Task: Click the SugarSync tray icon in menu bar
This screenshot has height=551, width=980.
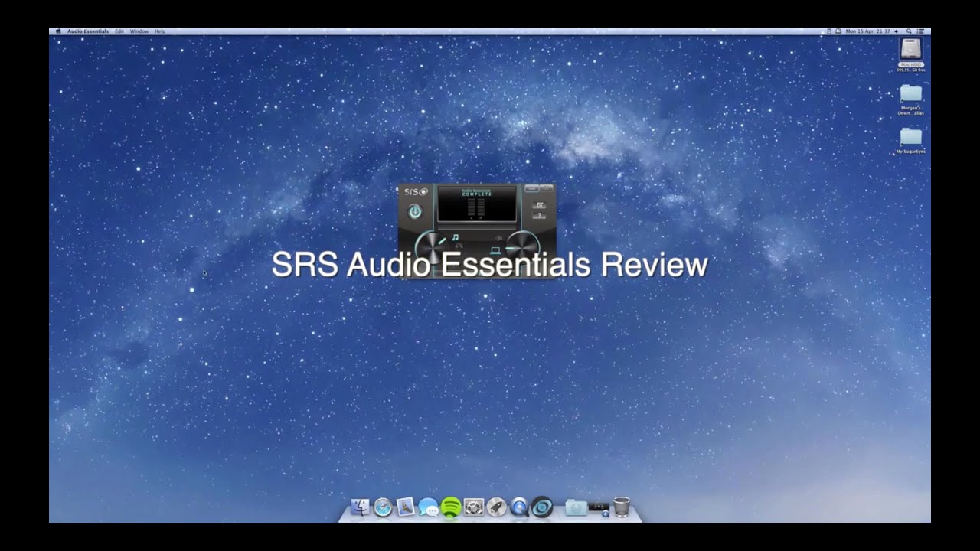Action: tap(838, 31)
